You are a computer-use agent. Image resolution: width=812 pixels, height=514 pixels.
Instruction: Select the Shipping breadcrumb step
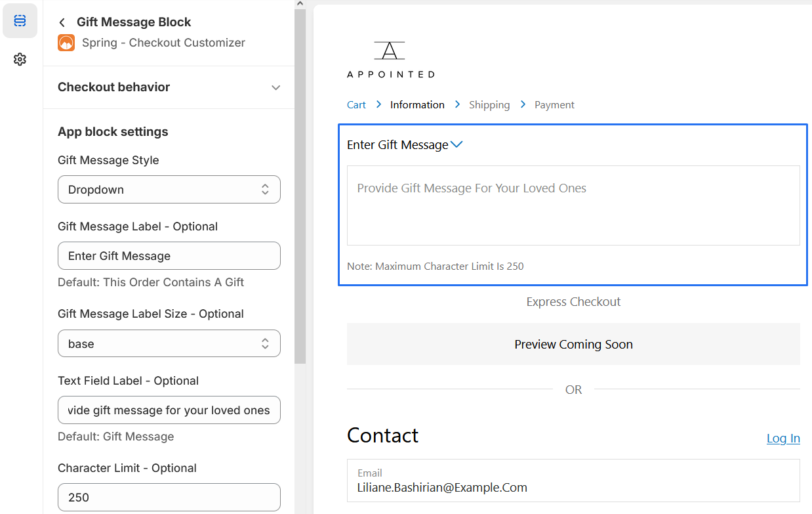click(489, 105)
